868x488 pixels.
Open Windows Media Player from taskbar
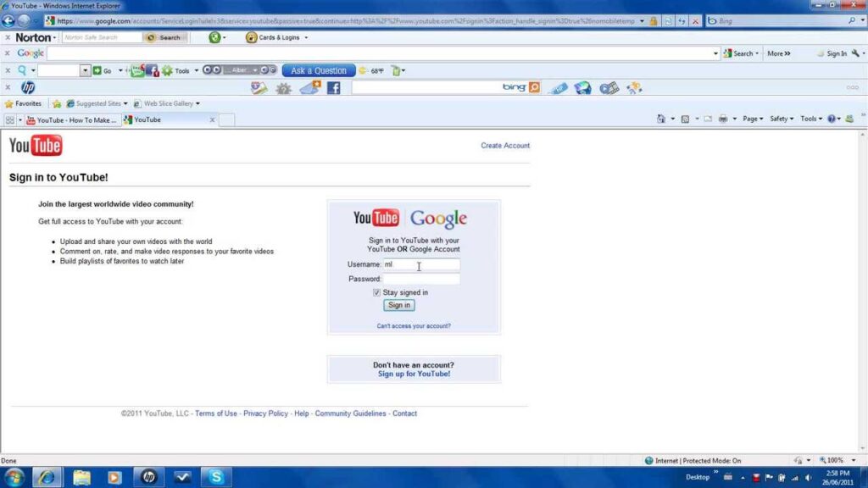point(114,478)
